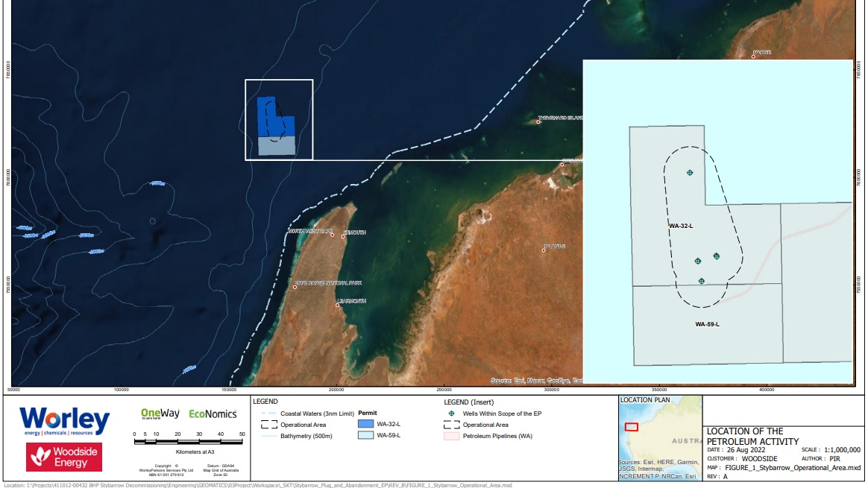Select the Wells Within Scope of the EP symbol

tap(451, 413)
